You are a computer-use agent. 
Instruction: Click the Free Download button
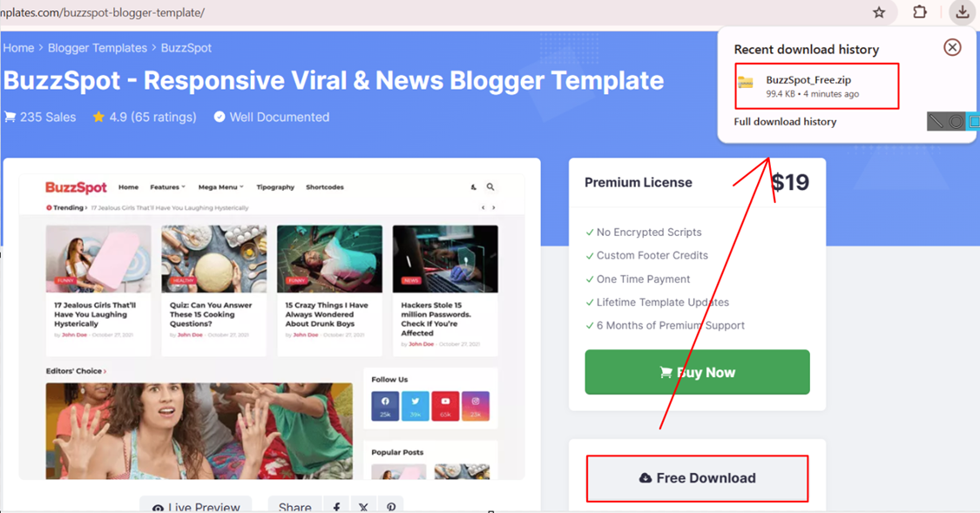point(697,478)
